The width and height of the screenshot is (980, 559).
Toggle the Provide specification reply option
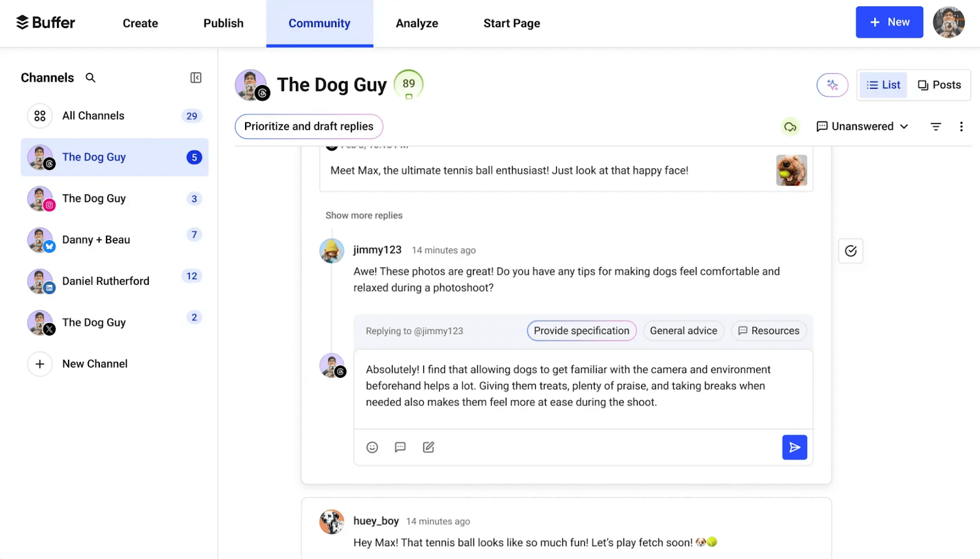coord(581,331)
